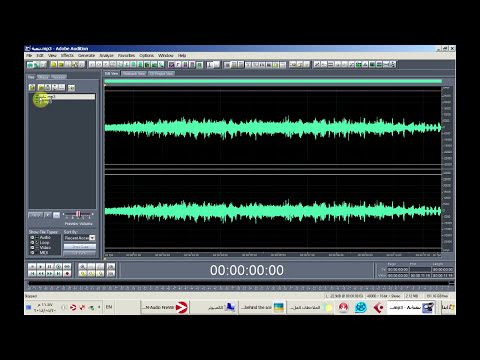Click the Zoom In Vertically icon
The width and height of the screenshot is (480, 360).
pos(111,266)
